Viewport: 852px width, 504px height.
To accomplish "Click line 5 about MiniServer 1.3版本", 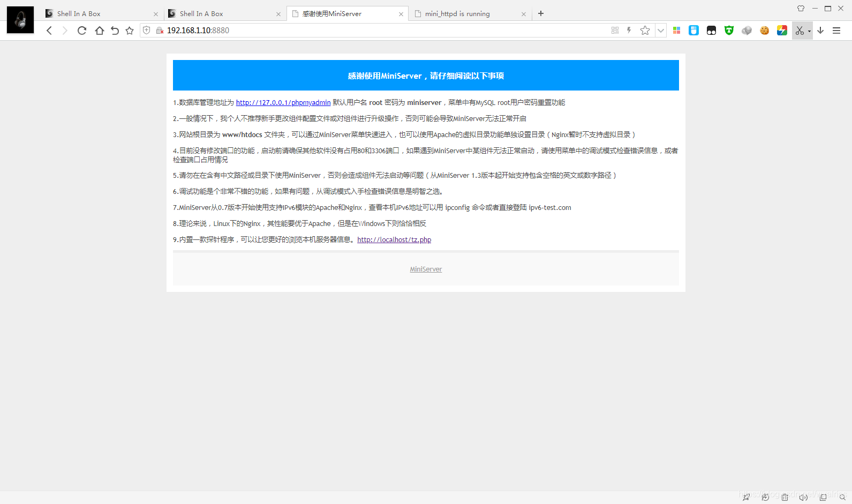I will pyautogui.click(x=395, y=176).
